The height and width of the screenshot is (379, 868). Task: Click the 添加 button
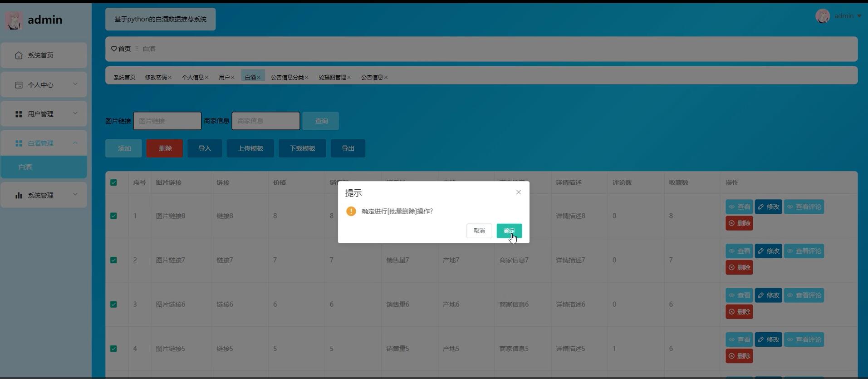[124, 148]
